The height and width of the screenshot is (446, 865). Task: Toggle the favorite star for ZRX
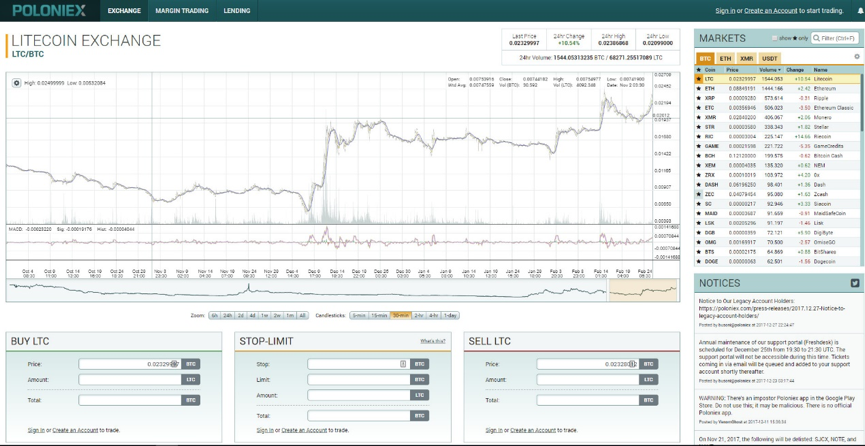point(699,175)
